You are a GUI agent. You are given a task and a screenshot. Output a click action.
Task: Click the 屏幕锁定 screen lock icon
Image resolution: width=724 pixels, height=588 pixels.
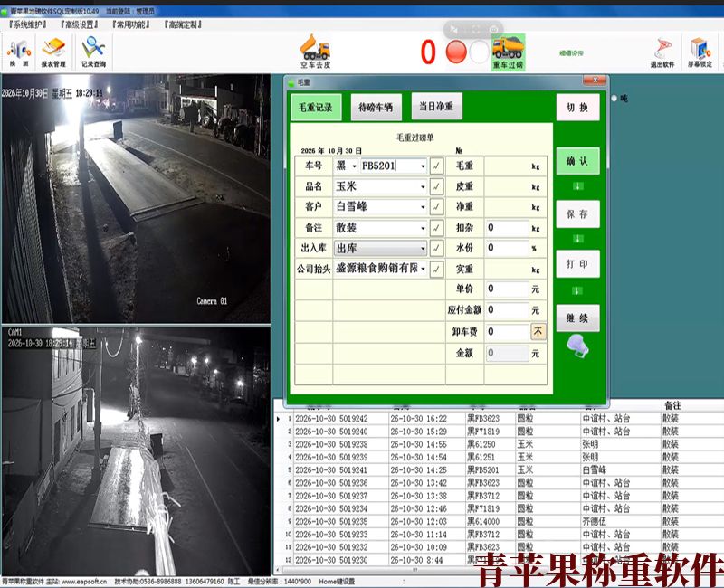point(700,53)
